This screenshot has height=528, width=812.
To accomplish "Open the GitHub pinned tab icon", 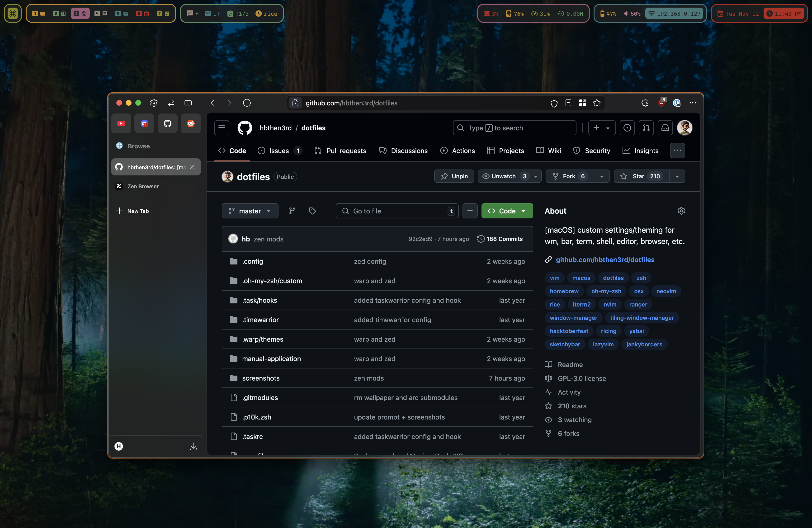I will (168, 123).
